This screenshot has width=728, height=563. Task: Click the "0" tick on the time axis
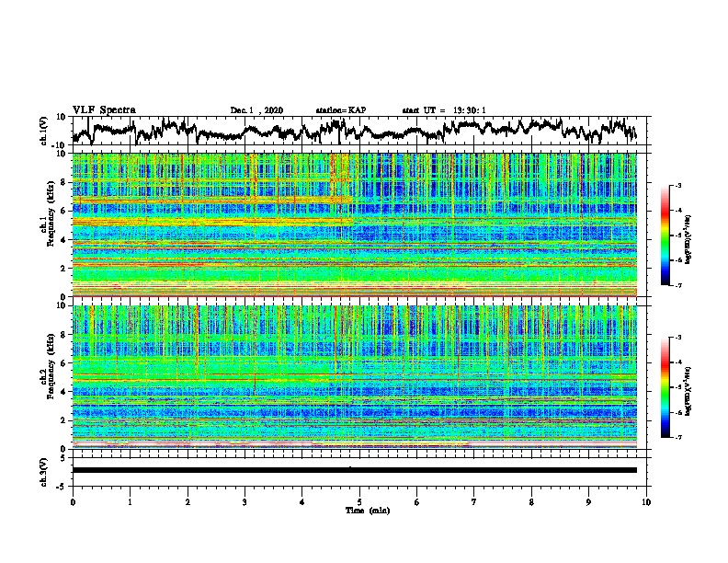(73, 502)
